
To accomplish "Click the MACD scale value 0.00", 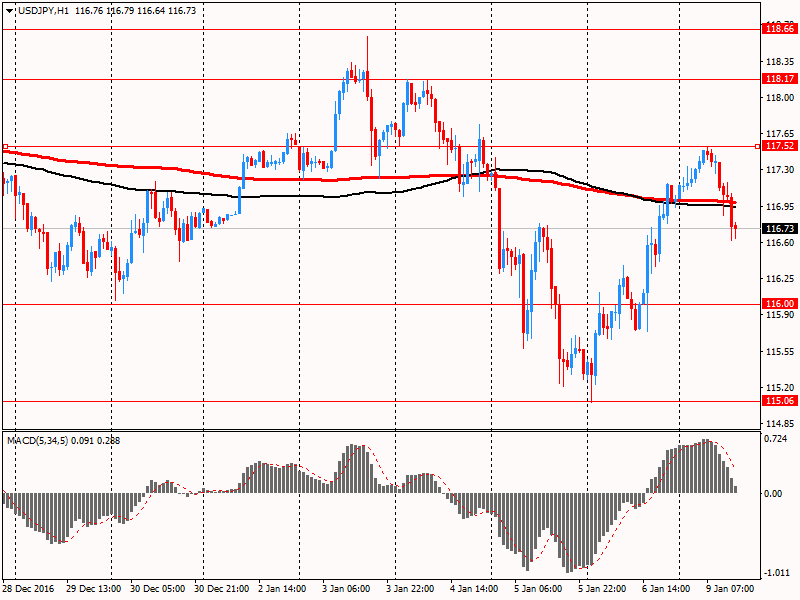I will tap(773, 493).
